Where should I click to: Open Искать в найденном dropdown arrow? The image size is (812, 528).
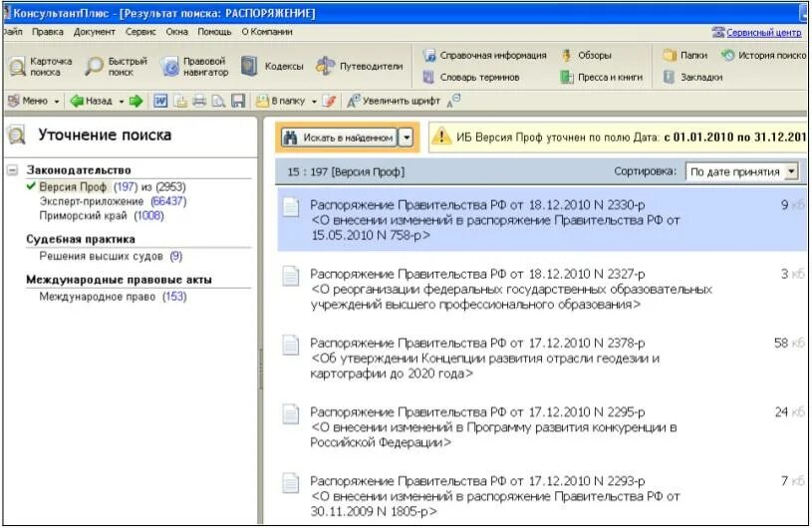[406, 137]
